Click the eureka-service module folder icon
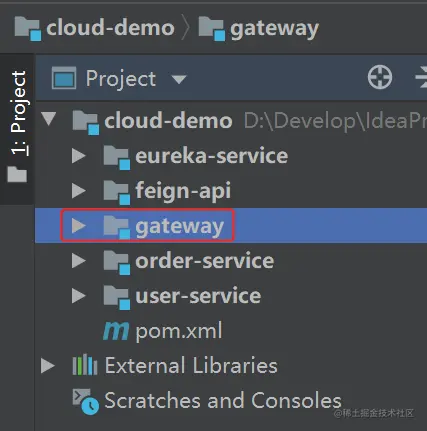This screenshot has height=431, width=427. (x=116, y=157)
